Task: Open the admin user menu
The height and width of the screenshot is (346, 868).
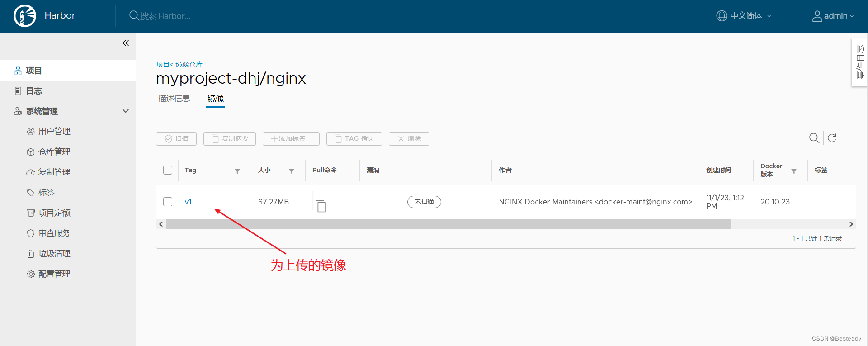Action: click(x=833, y=16)
